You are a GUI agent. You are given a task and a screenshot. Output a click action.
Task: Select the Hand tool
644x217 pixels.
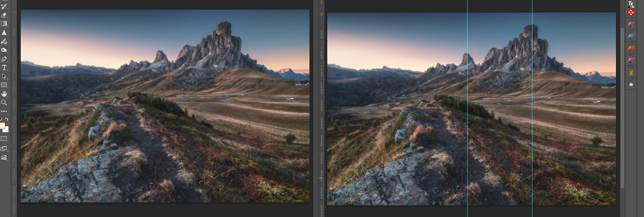click(4, 94)
